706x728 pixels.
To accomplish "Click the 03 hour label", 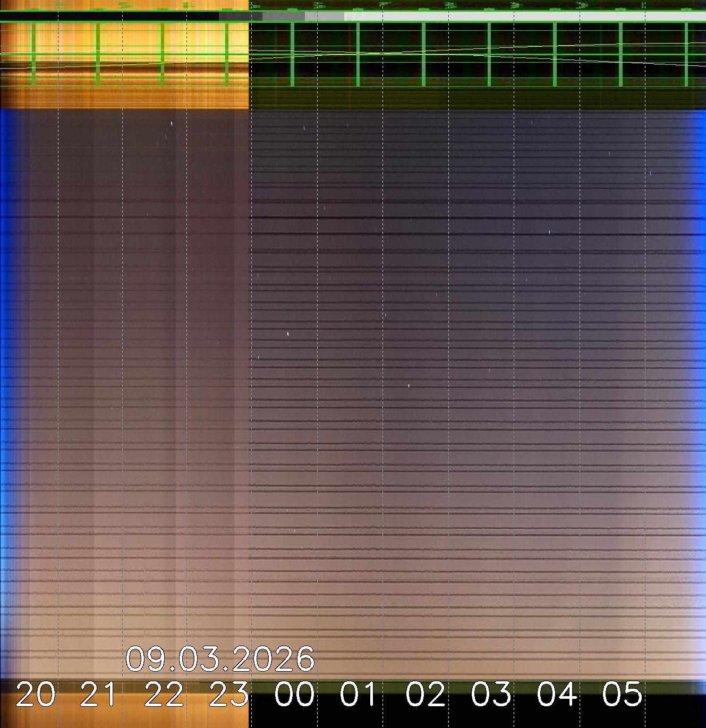I will point(491,695).
